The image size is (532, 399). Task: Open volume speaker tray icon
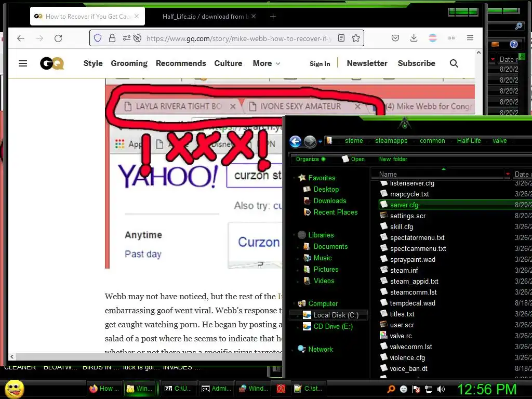click(441, 389)
